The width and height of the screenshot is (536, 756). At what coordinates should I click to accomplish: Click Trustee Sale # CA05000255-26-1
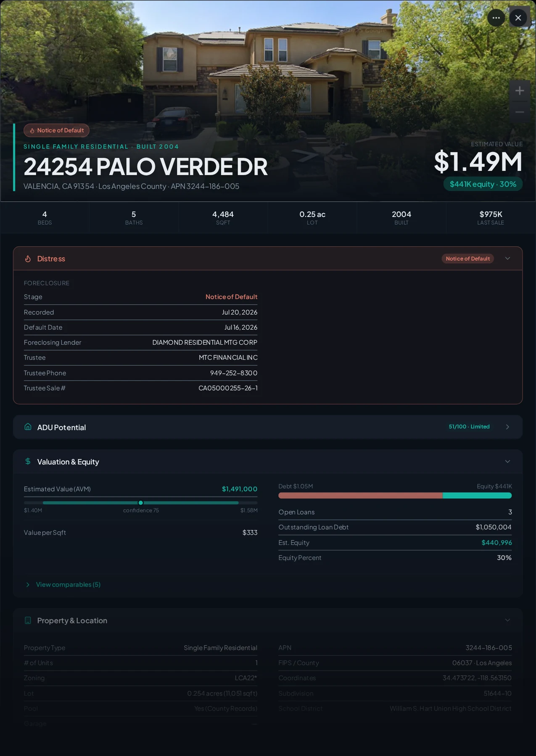[228, 388]
